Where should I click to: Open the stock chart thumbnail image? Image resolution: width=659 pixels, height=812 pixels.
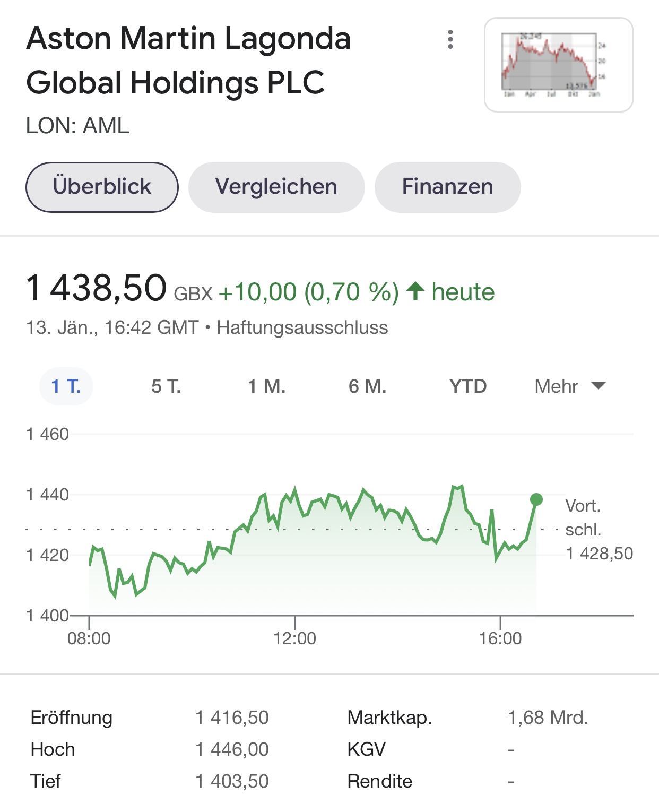558,65
